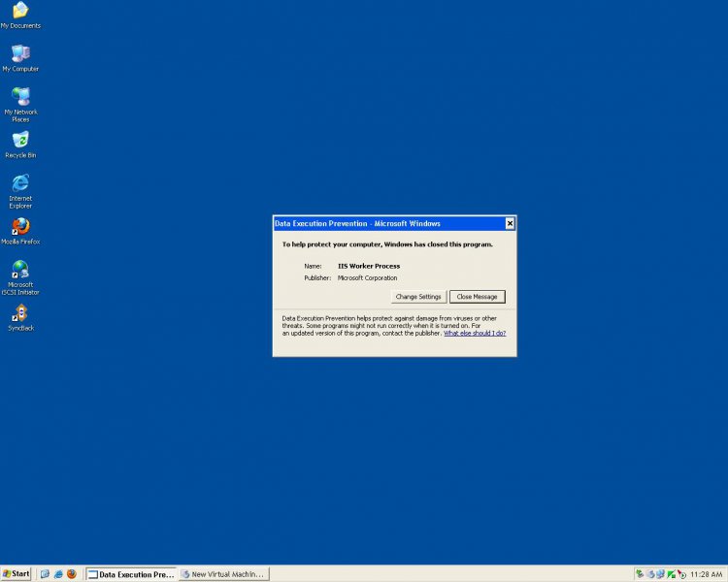
Task: Select the Recycle Bin icon
Action: 20,145
